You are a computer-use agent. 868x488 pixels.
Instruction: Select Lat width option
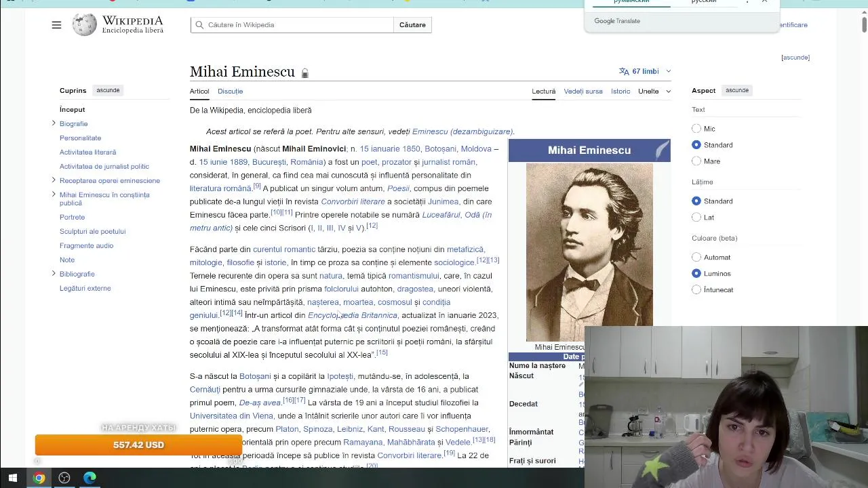click(696, 218)
